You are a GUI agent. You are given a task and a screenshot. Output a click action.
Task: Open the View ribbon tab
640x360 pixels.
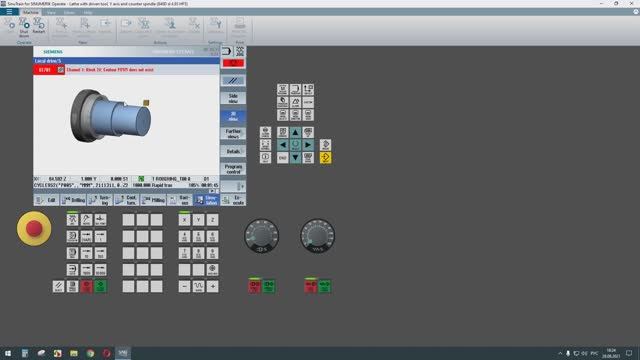coord(51,12)
